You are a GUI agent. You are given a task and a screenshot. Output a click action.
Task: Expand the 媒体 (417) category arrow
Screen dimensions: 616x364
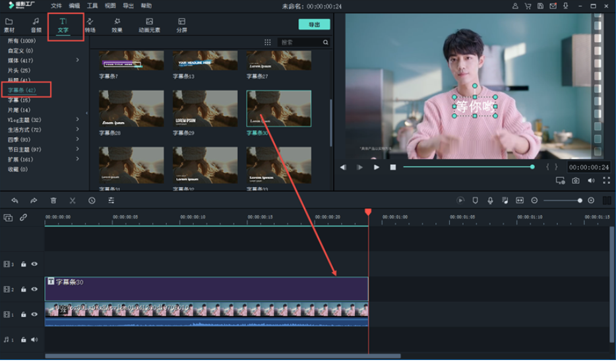pos(77,60)
